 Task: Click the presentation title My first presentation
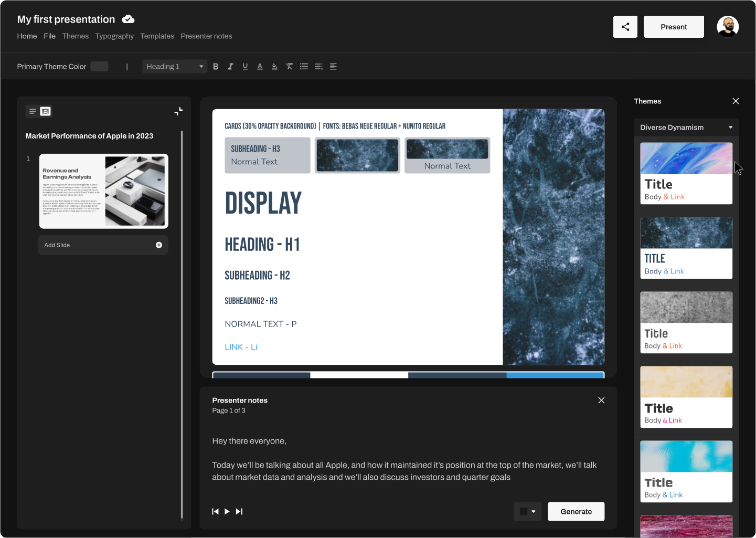66,19
